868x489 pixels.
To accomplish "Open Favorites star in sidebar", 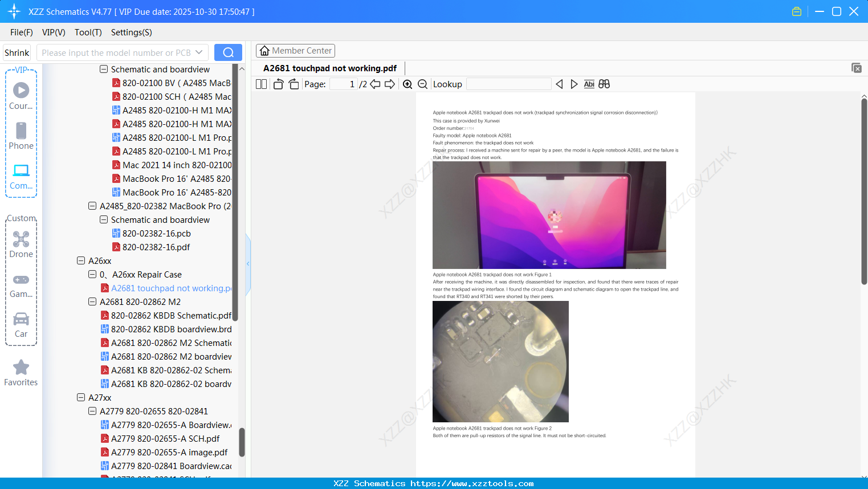I will [21, 373].
